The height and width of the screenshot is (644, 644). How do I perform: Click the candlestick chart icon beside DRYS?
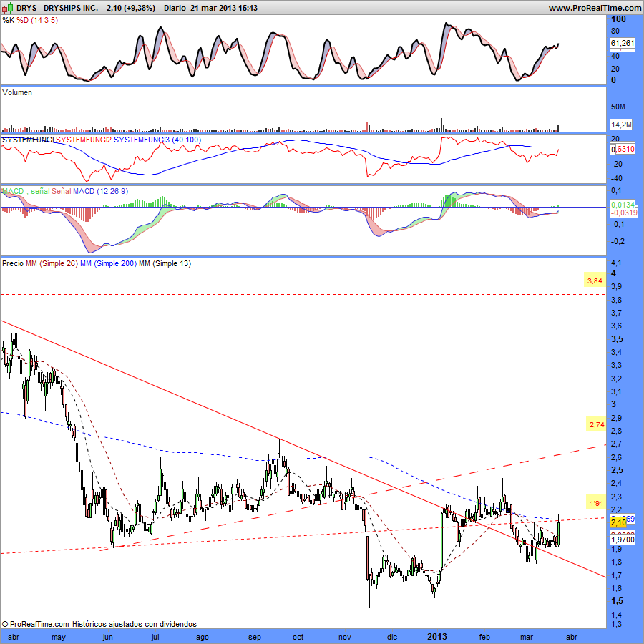(x=8, y=8)
